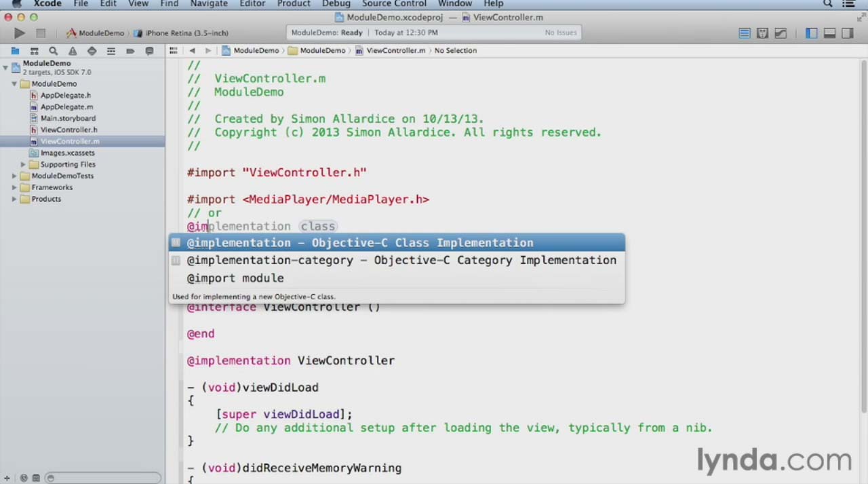Open the Project navigator folder icon

point(15,51)
